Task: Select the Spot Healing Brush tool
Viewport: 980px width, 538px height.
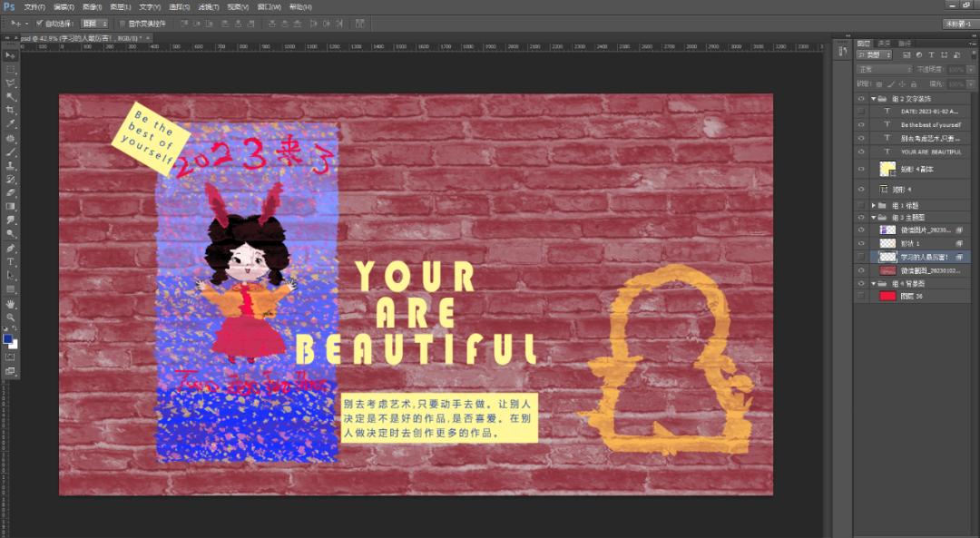Action: (10, 138)
